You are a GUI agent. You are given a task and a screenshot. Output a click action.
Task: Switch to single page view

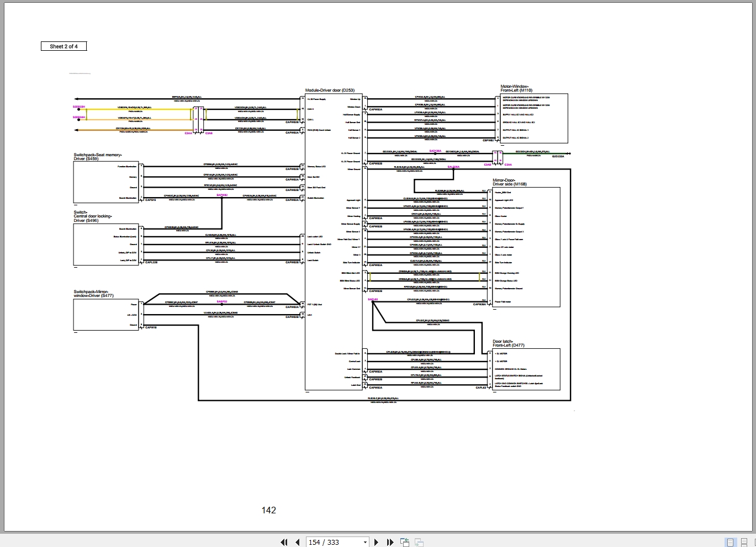pyautogui.click(x=730, y=542)
